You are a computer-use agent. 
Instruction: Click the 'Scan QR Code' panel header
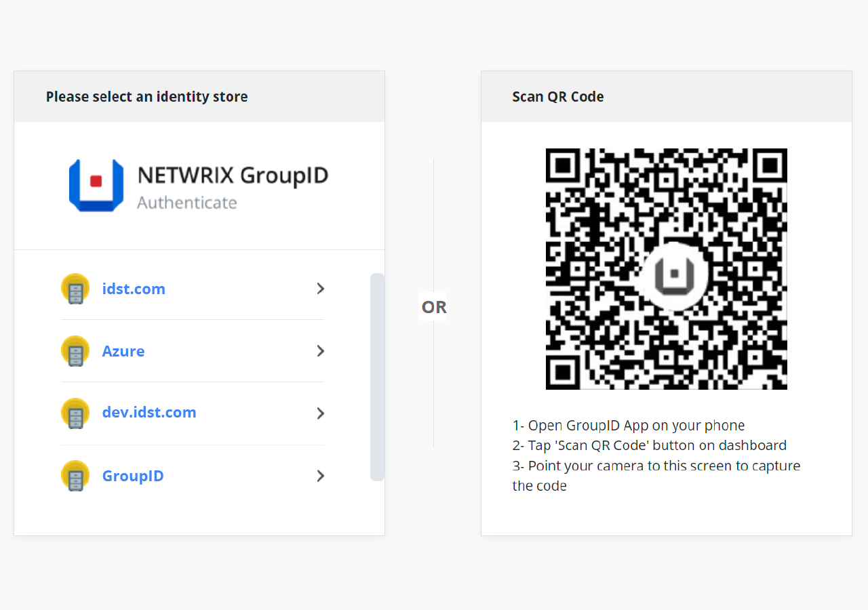click(558, 97)
